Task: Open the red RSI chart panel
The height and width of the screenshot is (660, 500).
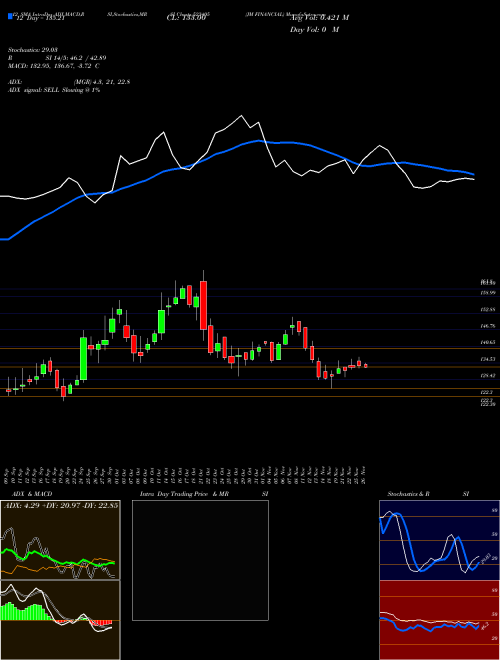Action: point(439,620)
